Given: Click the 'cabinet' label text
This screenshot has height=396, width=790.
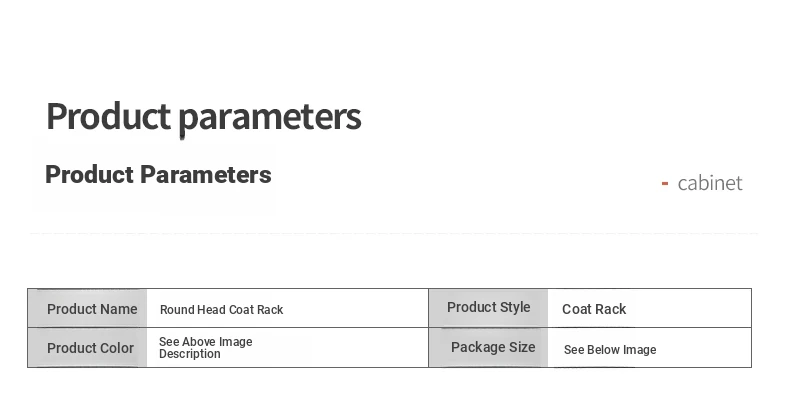Looking at the screenshot, I should 710,182.
